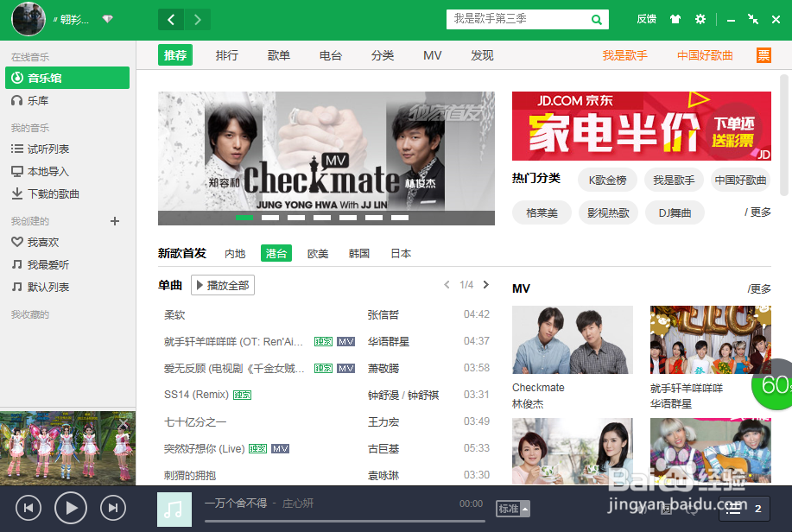Navigate back with the green left arrow
This screenshot has width=792, height=532.
pyautogui.click(x=170, y=18)
